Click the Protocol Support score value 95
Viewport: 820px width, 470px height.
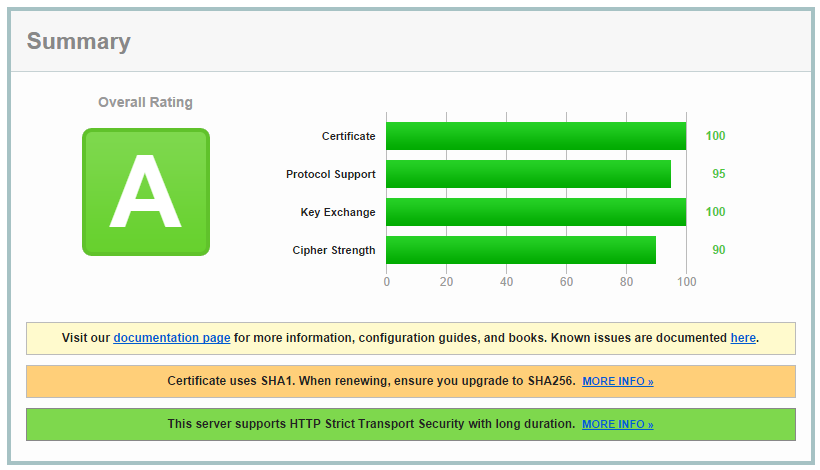click(718, 174)
